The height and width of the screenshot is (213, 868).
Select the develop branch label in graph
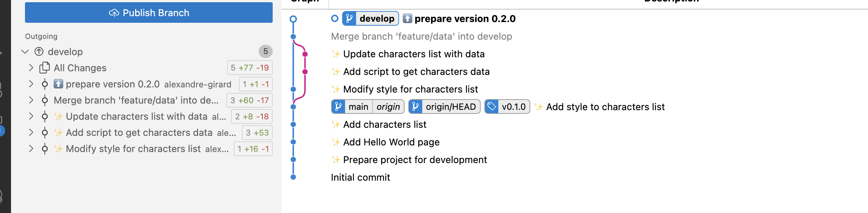click(370, 18)
